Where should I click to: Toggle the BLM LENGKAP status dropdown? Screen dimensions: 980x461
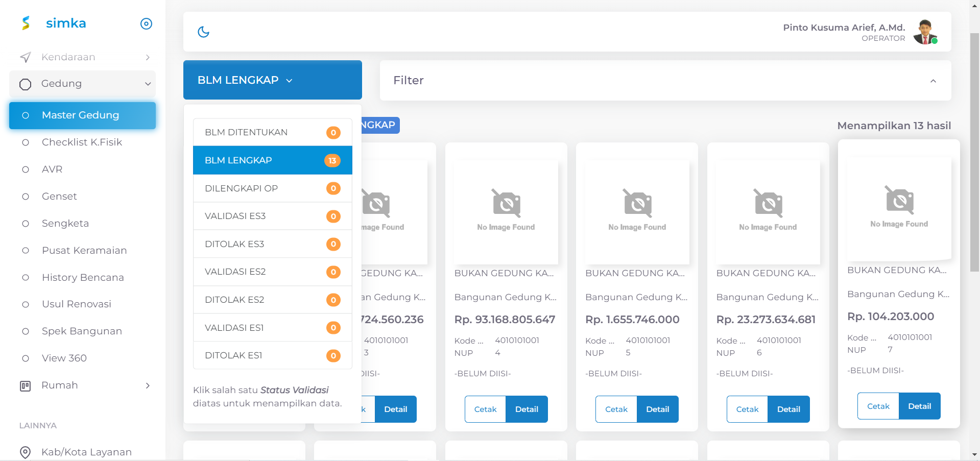click(273, 80)
